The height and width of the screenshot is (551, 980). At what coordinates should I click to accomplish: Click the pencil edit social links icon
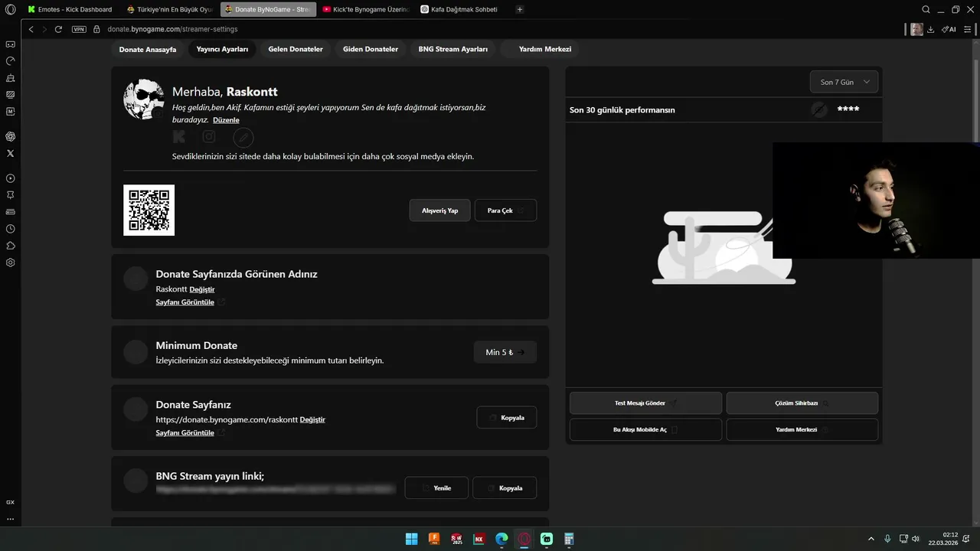[x=243, y=138]
